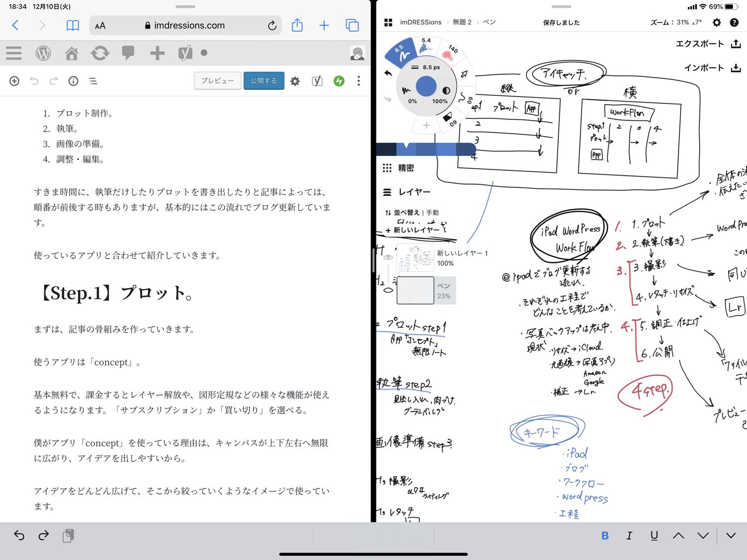
Task: Show the content information icon
Action: [73, 81]
